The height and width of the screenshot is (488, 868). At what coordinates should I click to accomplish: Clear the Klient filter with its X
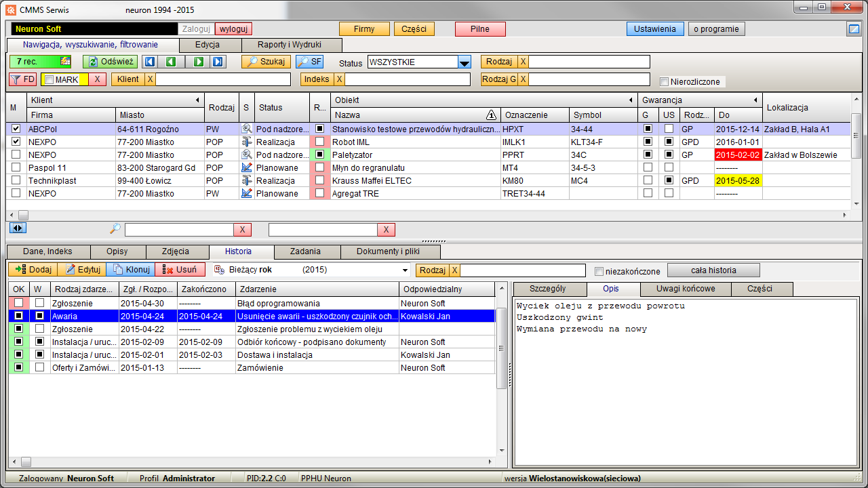(x=150, y=79)
